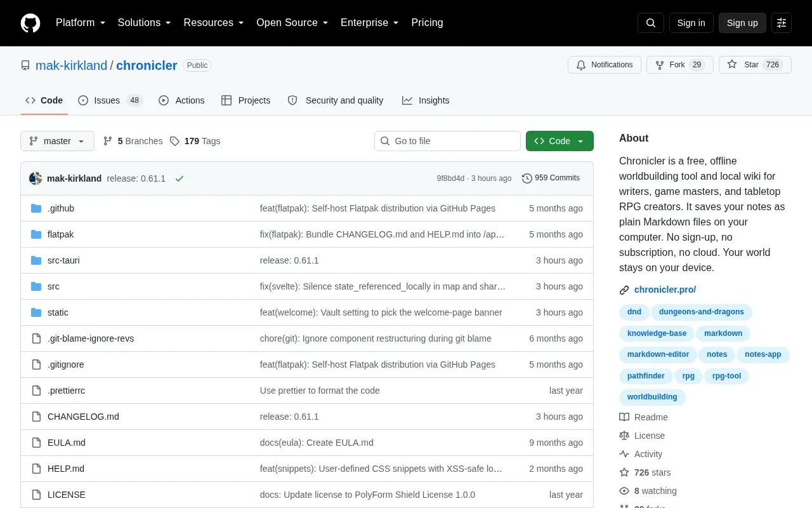Open the Security and quality tab
Screen dimensions: 812x508
(x=335, y=100)
